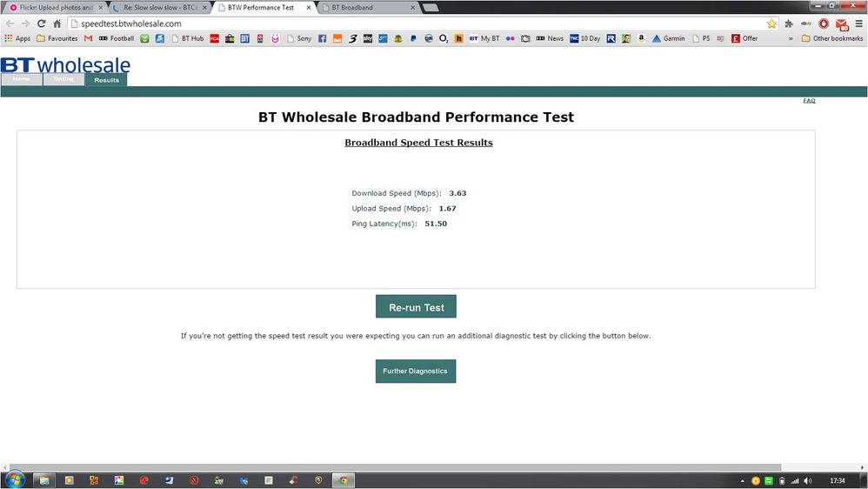Open a new browser tab
868x489 pixels.
[x=431, y=8]
